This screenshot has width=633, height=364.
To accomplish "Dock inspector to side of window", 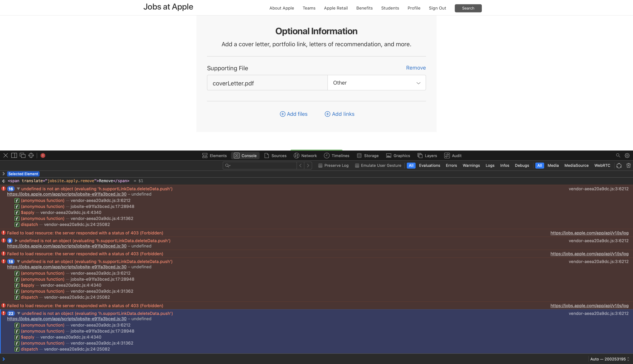I will [14, 156].
